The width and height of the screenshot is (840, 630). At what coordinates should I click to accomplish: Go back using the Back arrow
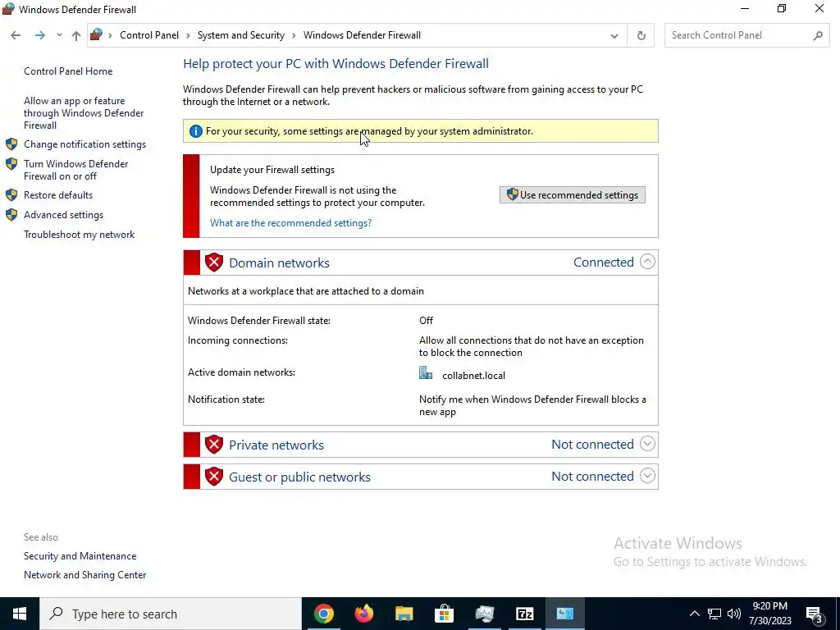[16, 35]
